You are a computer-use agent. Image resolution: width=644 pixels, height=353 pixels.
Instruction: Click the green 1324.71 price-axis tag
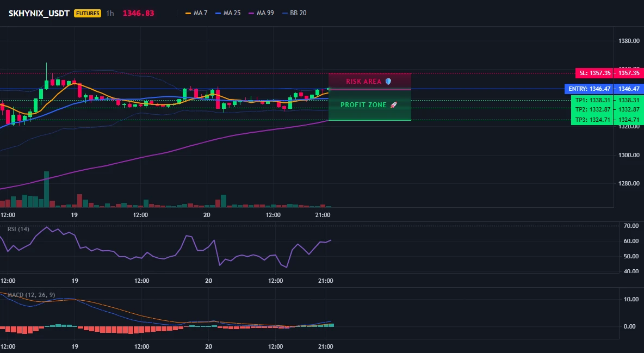(x=628, y=120)
